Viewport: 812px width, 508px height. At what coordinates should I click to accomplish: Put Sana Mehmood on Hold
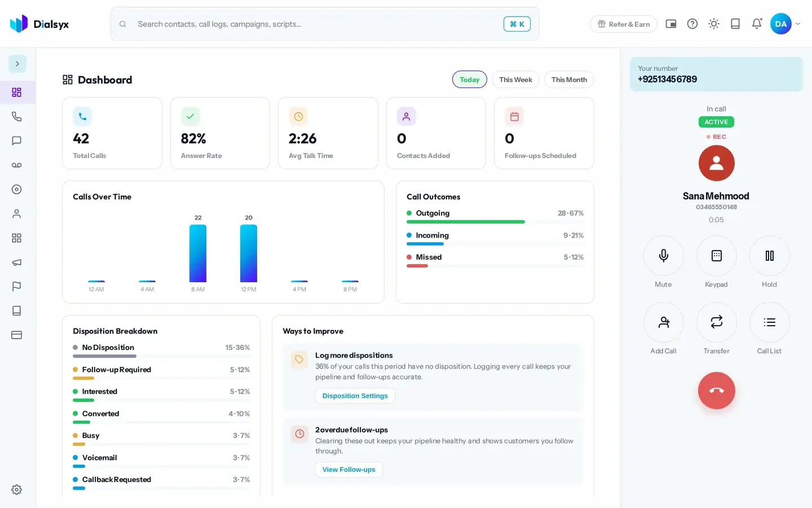coord(769,256)
